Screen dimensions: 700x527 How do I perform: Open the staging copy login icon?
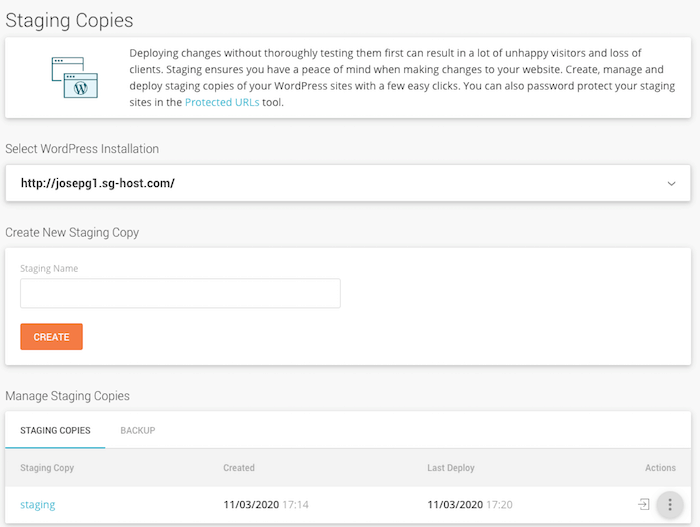(x=644, y=504)
